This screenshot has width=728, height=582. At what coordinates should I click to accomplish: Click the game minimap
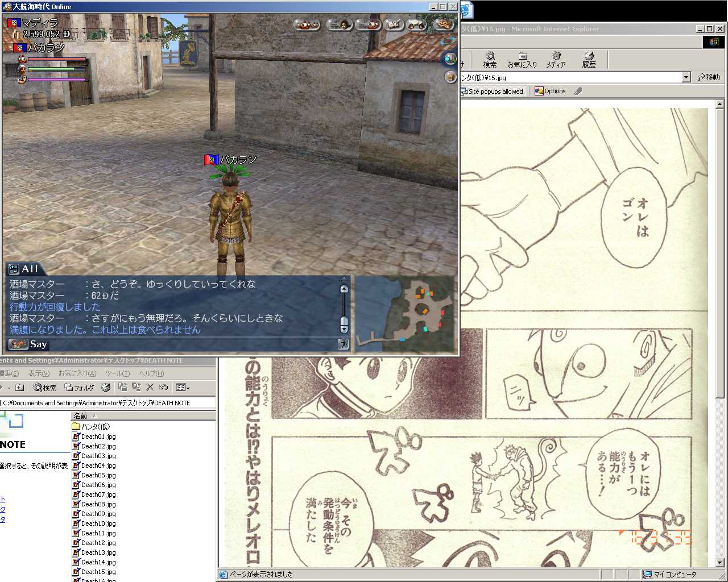tap(405, 314)
